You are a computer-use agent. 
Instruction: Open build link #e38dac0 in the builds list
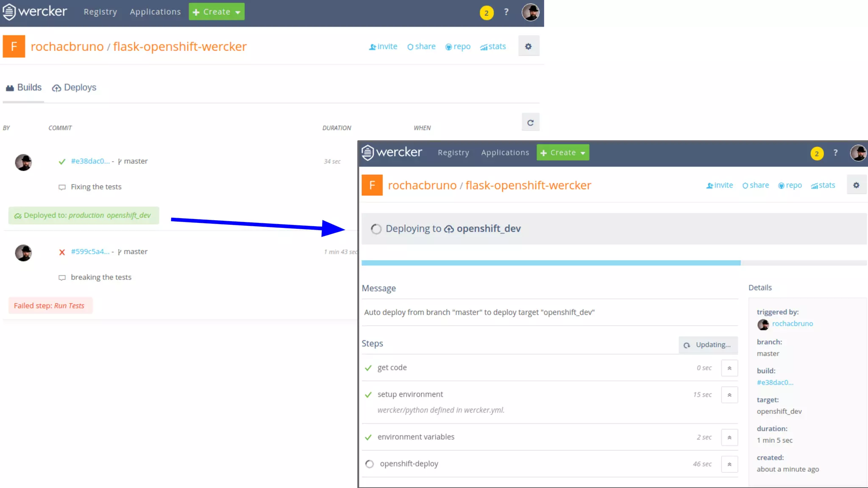[x=90, y=161]
